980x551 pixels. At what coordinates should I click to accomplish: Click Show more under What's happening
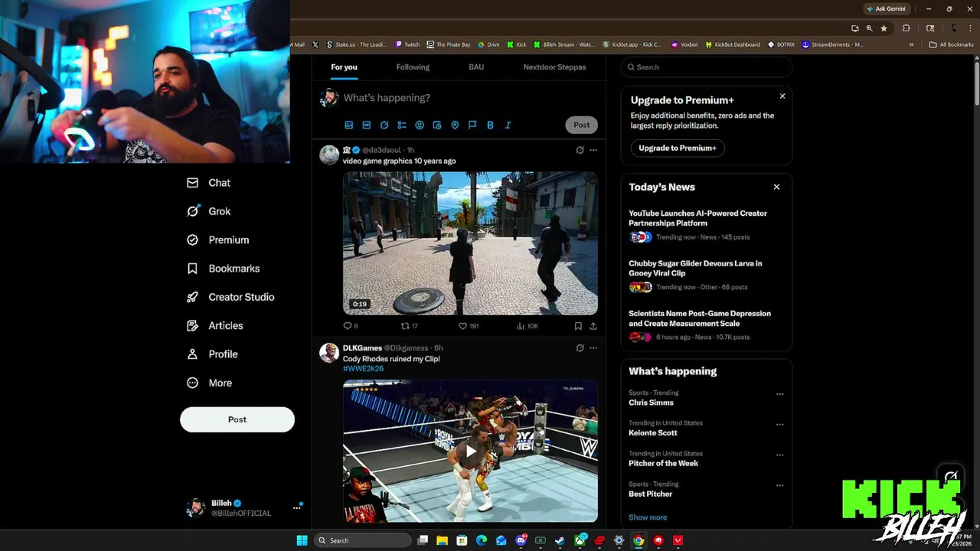[x=648, y=517]
